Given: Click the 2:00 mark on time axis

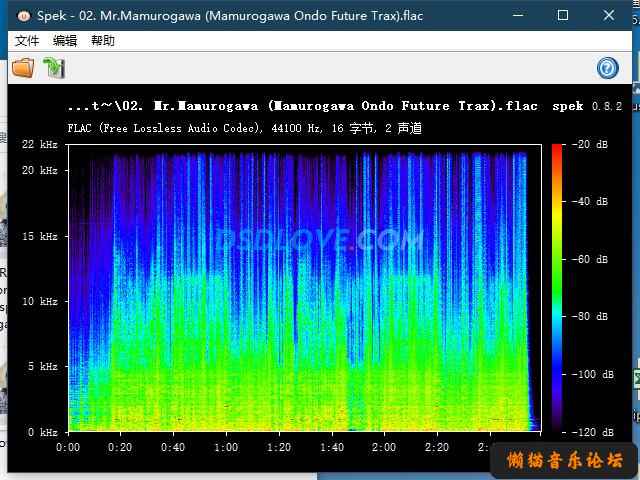Looking at the screenshot, I should [384, 447].
